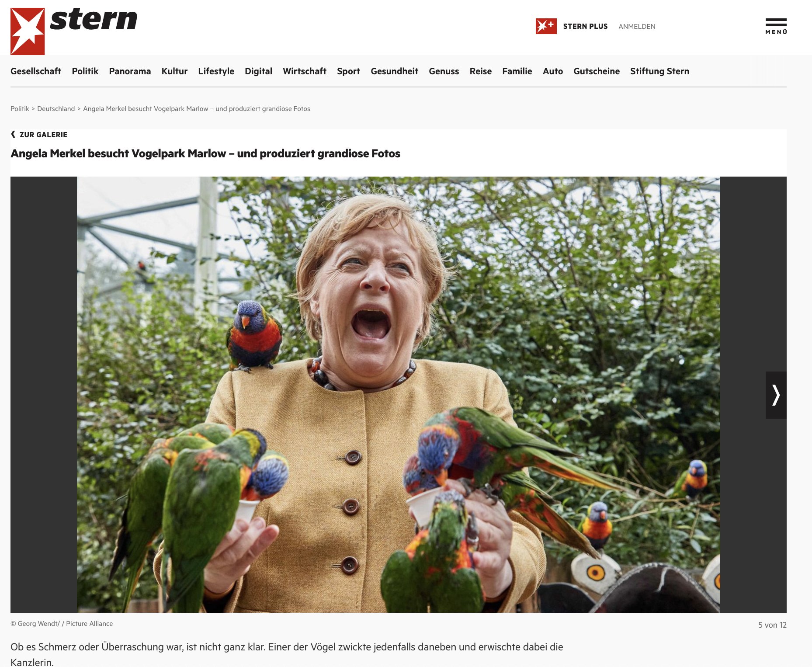This screenshot has height=667, width=812.
Task: Go to the Kultur section
Action: click(x=174, y=71)
